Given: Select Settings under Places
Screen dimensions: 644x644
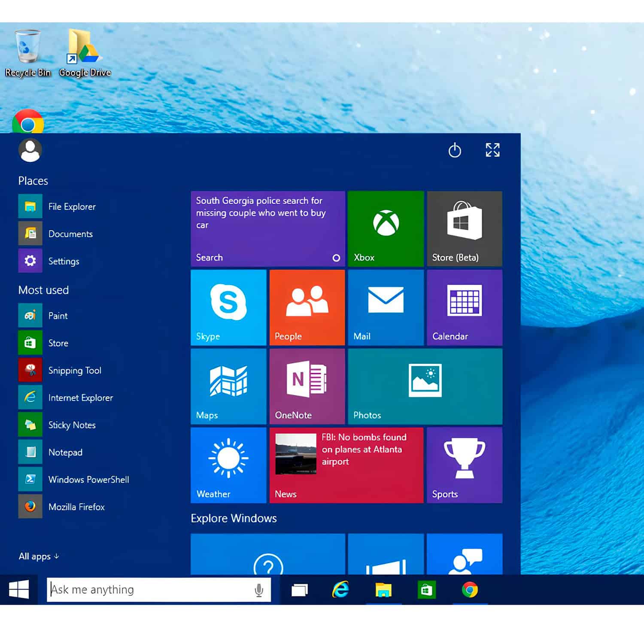Looking at the screenshot, I should point(64,261).
